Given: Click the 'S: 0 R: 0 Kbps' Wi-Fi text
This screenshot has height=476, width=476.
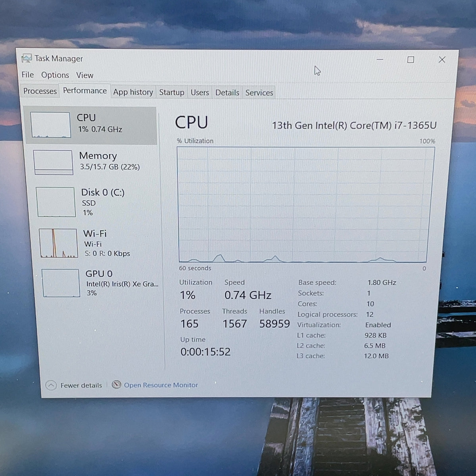Looking at the screenshot, I should coord(107,253).
